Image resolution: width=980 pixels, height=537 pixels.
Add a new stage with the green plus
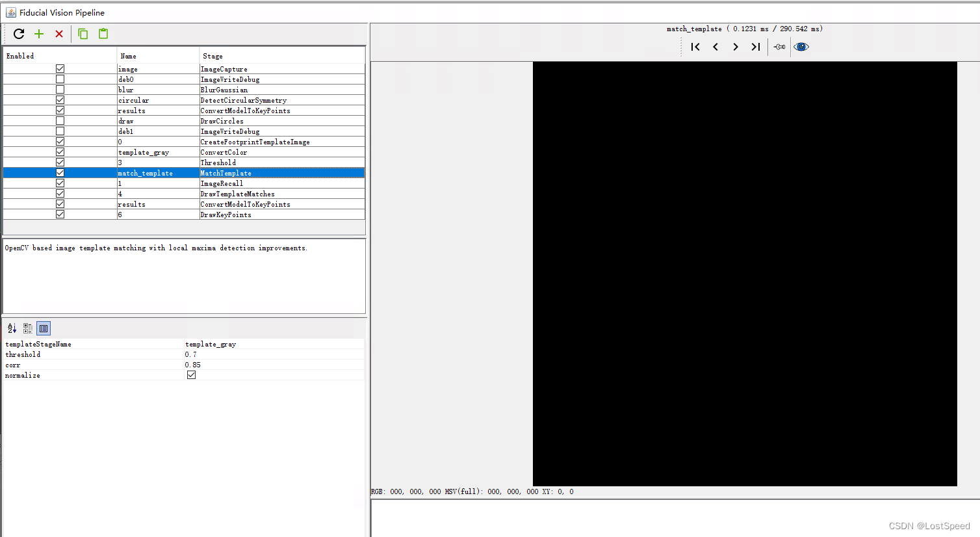39,34
